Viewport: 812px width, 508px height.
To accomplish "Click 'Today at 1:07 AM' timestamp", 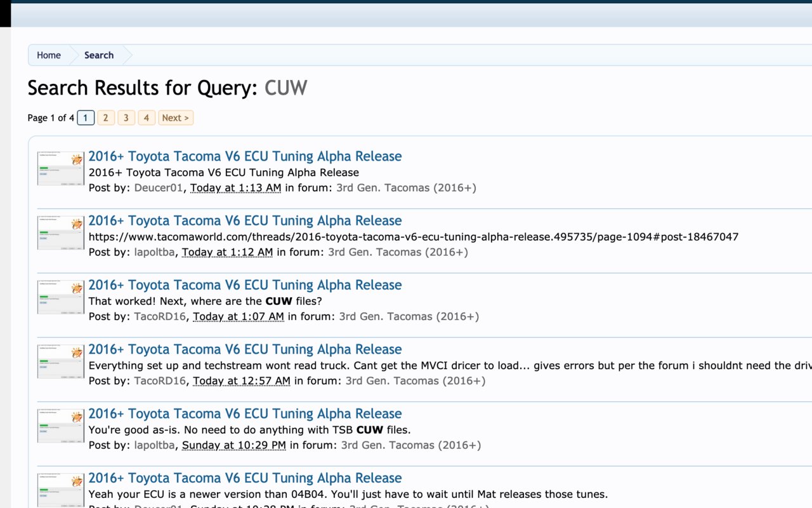I will tap(239, 316).
